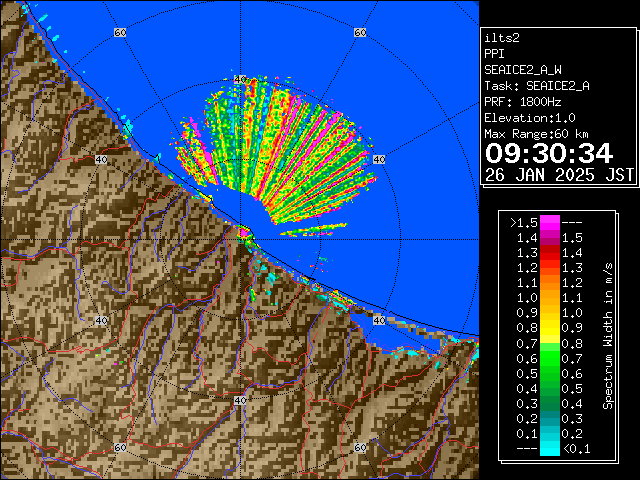Image resolution: width=640 pixels, height=480 pixels.
Task: Select the 'PPI' scan type text
Action: point(494,54)
